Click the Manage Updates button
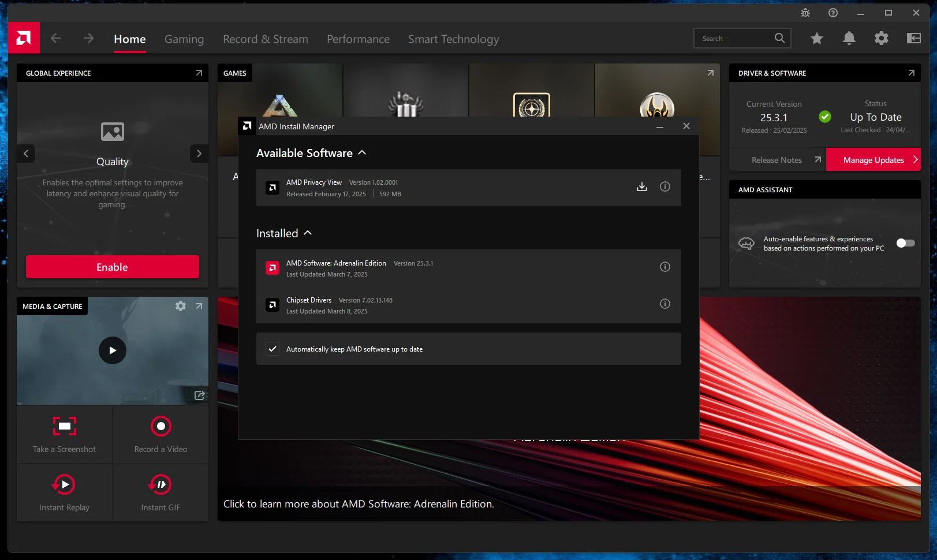 pos(873,160)
